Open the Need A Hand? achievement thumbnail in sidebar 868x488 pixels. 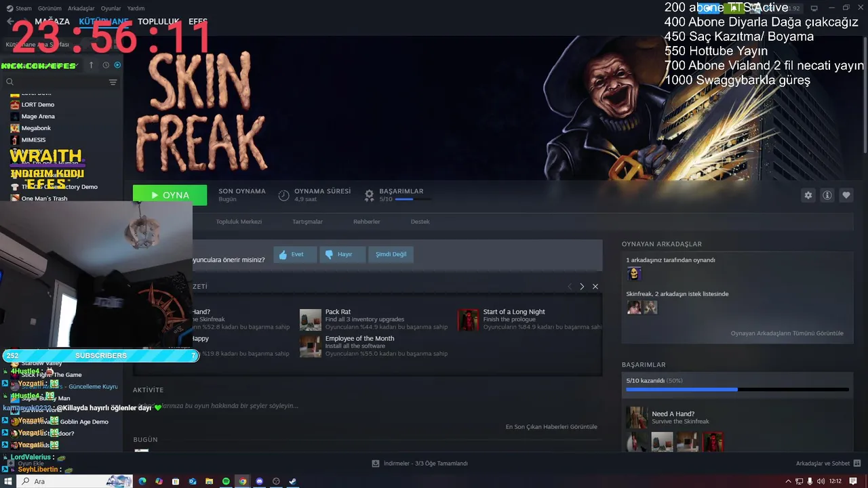point(637,418)
